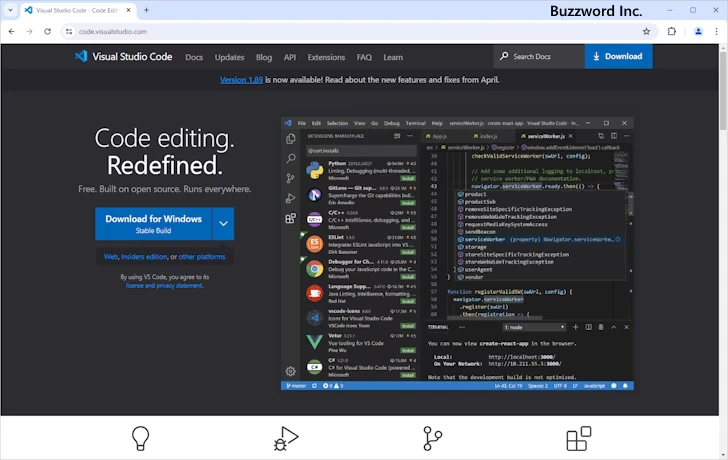
Task: Open the Chrome profile avatar
Action: tap(698, 31)
